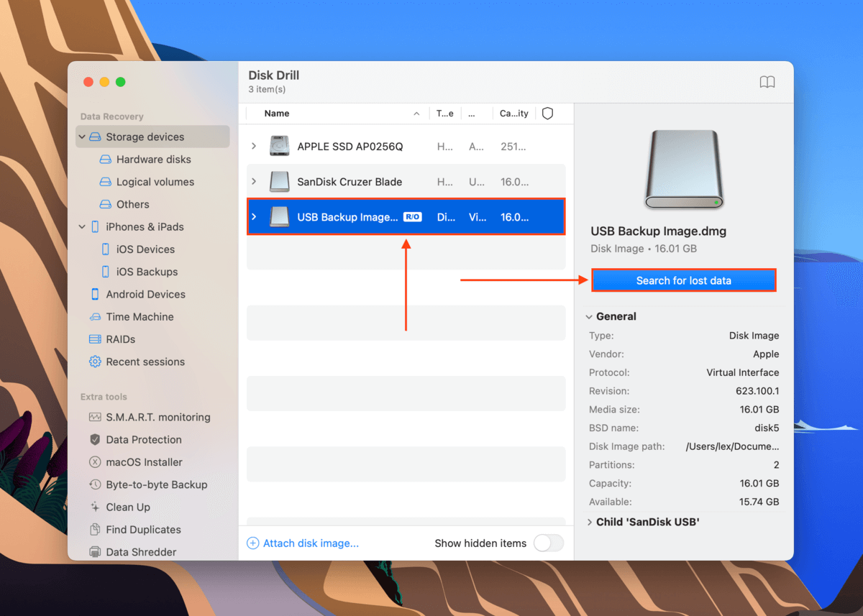Click the BSD name value disk5

765,428
